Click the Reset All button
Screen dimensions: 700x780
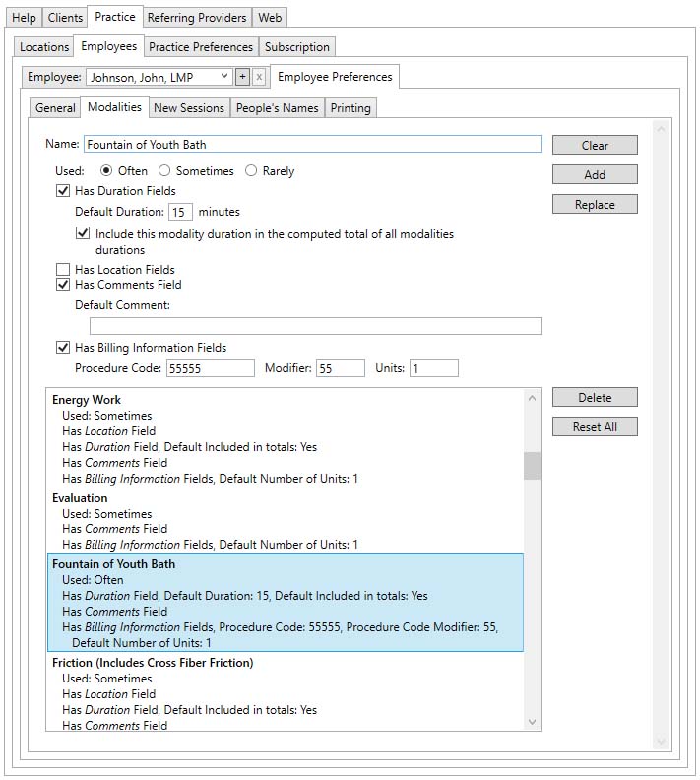[595, 427]
